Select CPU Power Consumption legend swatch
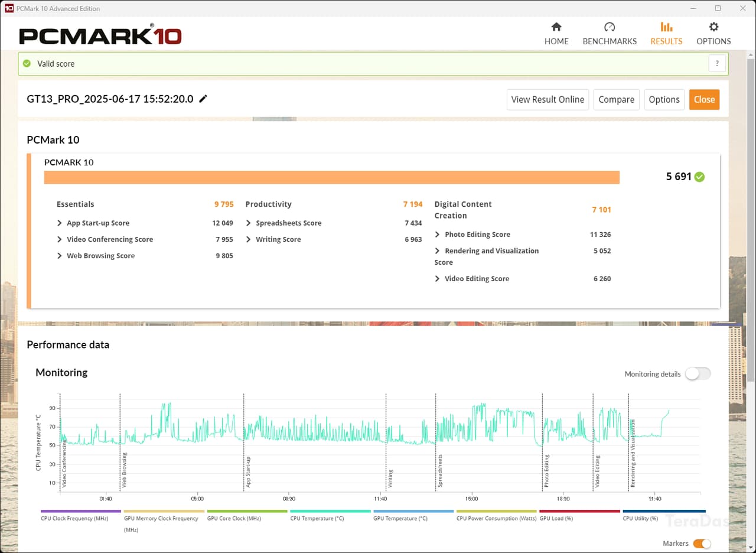Image resolution: width=756 pixels, height=553 pixels. 496,511
